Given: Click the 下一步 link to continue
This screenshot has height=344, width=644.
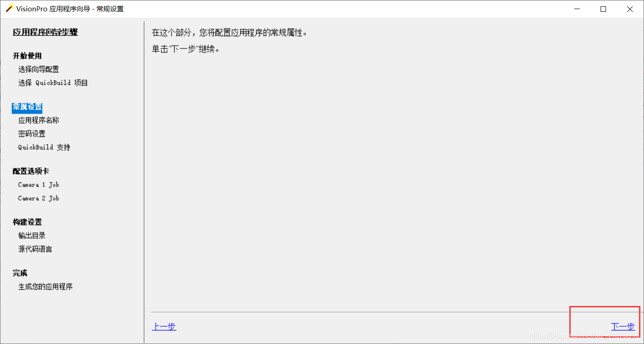Looking at the screenshot, I should 623,326.
